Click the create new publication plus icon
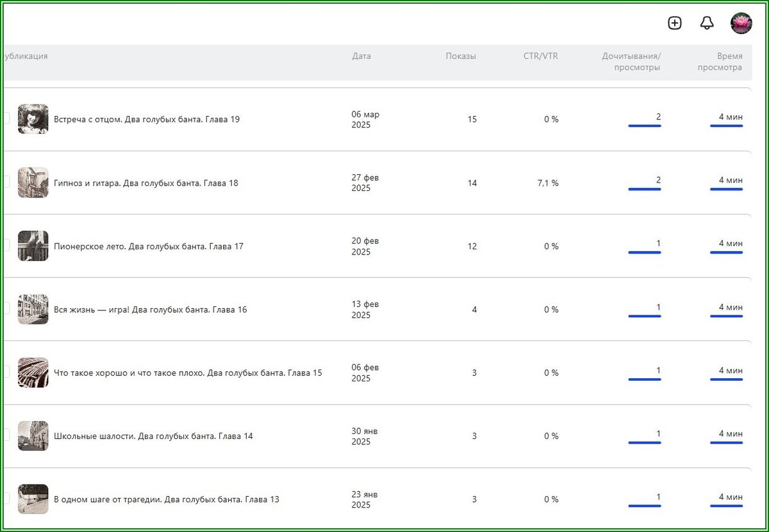Image resolution: width=769 pixels, height=532 pixels. pyautogui.click(x=674, y=23)
